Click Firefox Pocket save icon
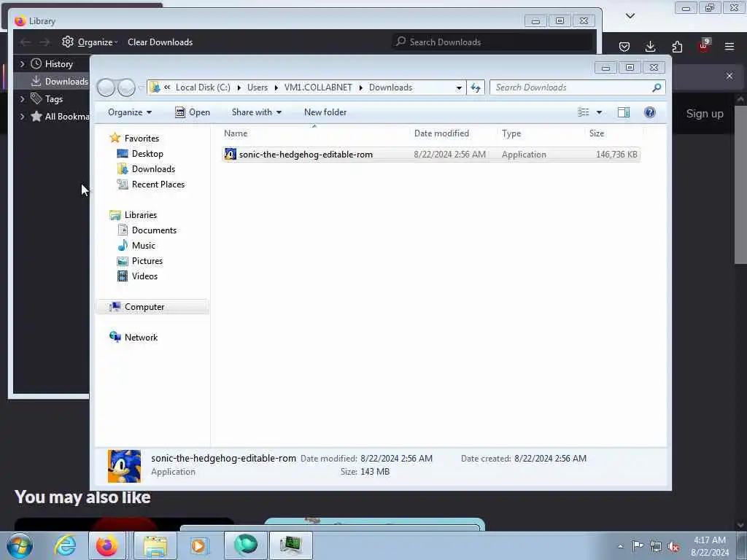 tap(624, 47)
